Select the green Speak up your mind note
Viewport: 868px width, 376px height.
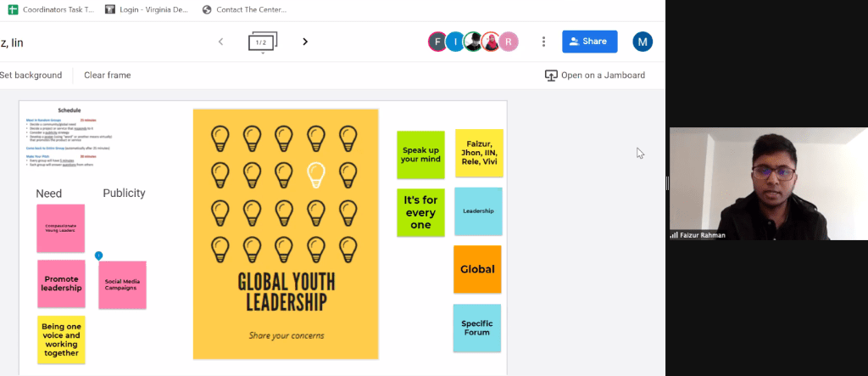[420, 154]
